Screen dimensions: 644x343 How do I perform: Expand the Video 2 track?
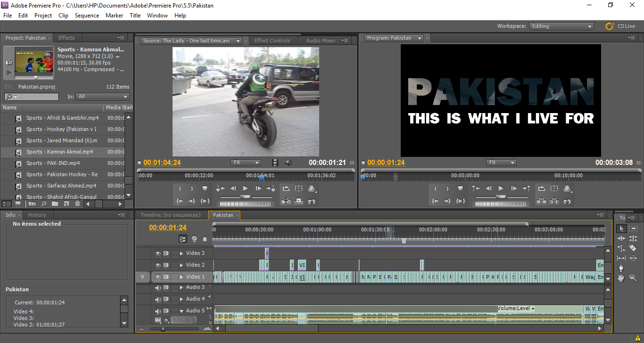point(182,265)
